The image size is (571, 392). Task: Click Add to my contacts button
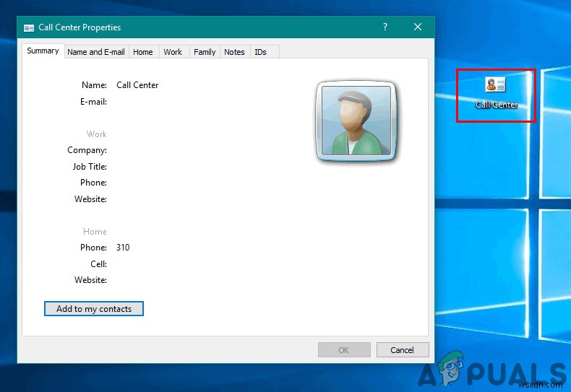tap(94, 309)
